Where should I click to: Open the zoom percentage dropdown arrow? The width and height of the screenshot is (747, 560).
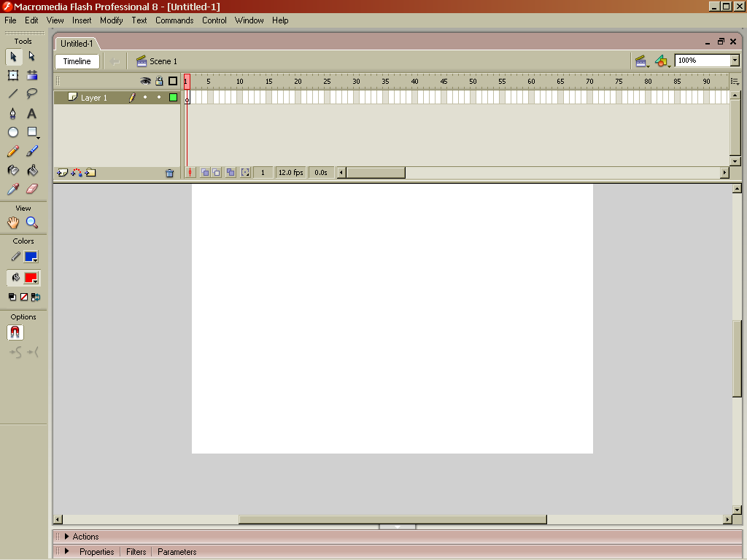point(735,61)
